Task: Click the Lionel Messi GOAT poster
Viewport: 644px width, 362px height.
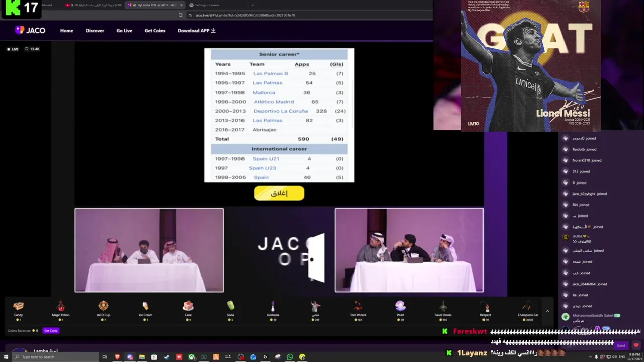Action: click(x=531, y=65)
